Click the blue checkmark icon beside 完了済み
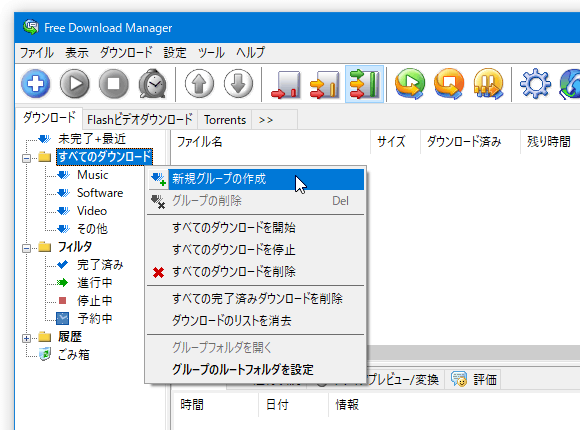Image resolution: width=580 pixels, height=430 pixels. click(x=63, y=264)
